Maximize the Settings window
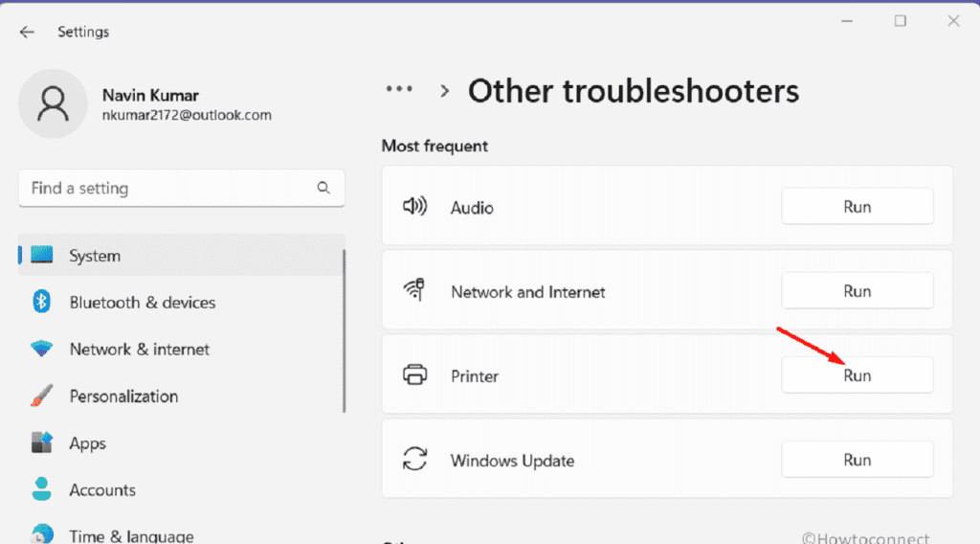Image resolution: width=980 pixels, height=544 pixels. pyautogui.click(x=900, y=21)
